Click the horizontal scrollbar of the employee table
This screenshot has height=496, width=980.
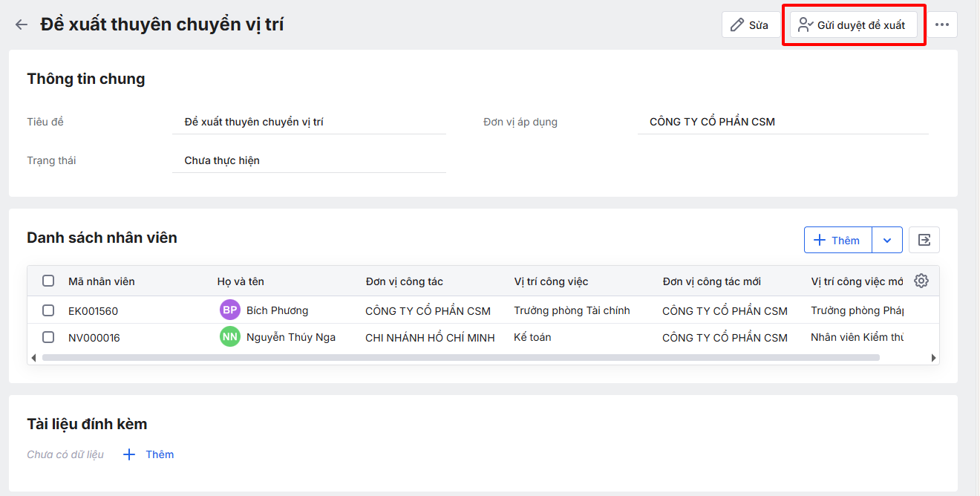pos(460,357)
